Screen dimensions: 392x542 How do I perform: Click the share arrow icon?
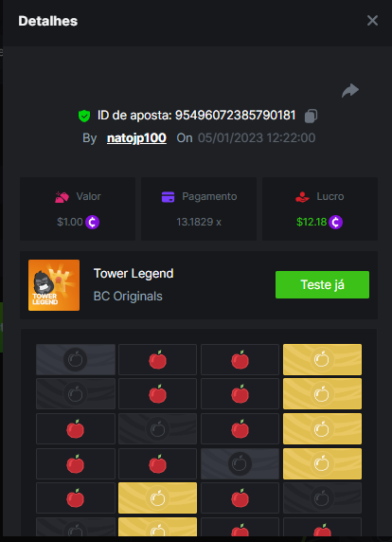pyautogui.click(x=350, y=91)
